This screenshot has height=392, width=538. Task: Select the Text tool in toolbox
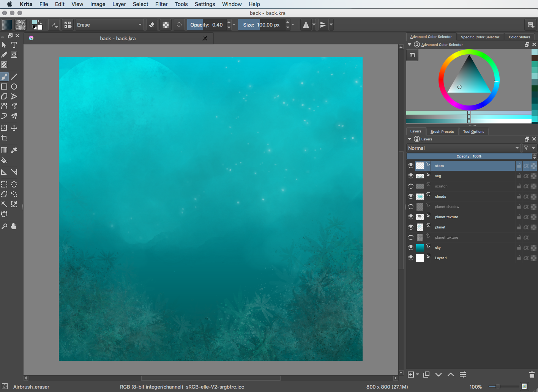click(x=14, y=45)
